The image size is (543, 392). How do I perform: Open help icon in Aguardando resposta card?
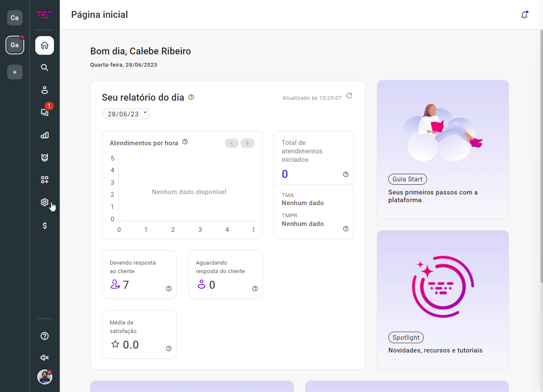point(255,288)
